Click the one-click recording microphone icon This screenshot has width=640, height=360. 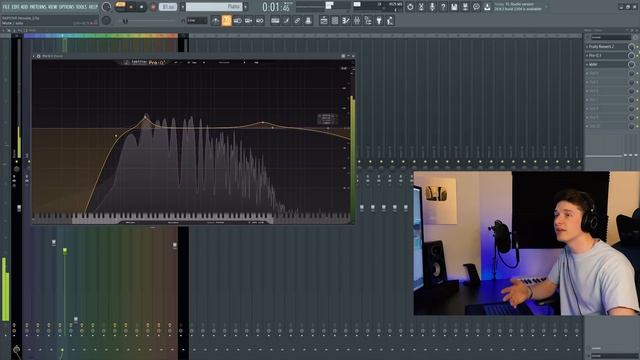(432, 7)
